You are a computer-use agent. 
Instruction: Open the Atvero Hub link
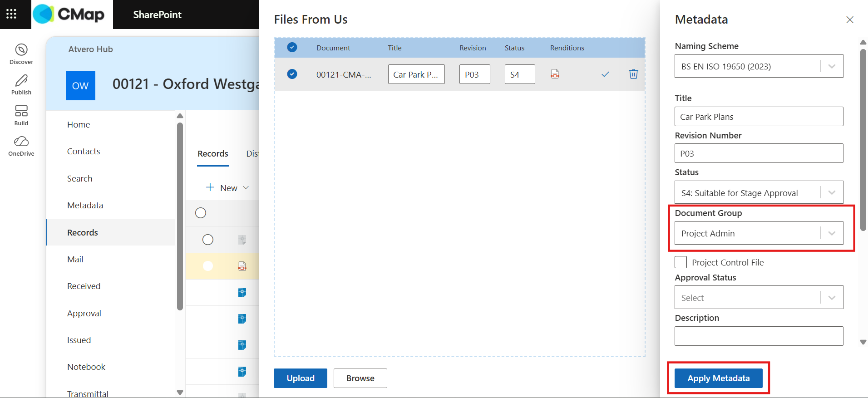(x=91, y=49)
